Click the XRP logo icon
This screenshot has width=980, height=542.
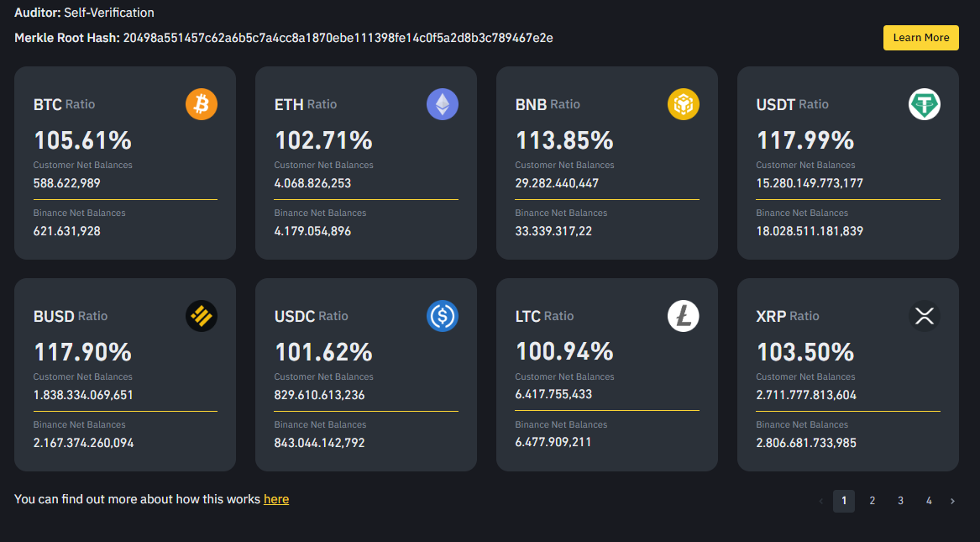tap(925, 317)
